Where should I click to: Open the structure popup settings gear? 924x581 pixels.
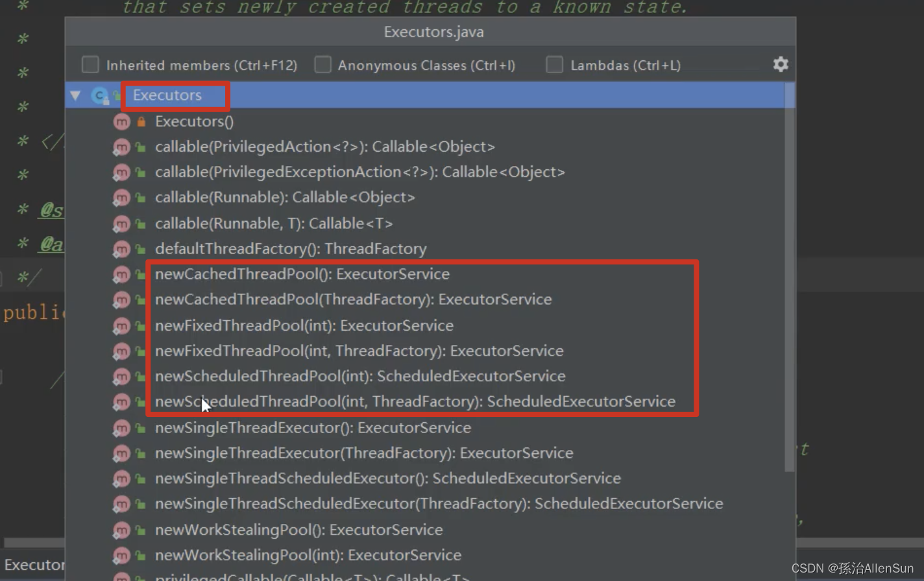[781, 64]
